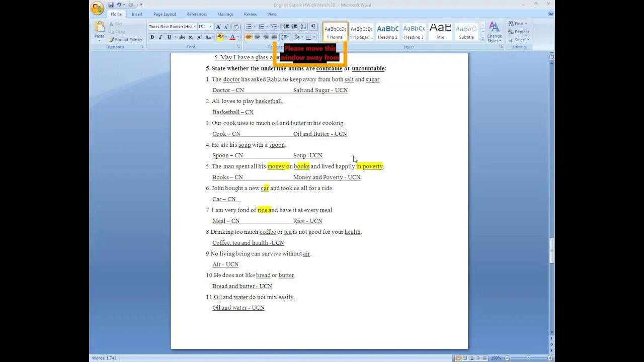
Task: Save the document from Quick Access toolbar
Action: [x=111, y=5]
